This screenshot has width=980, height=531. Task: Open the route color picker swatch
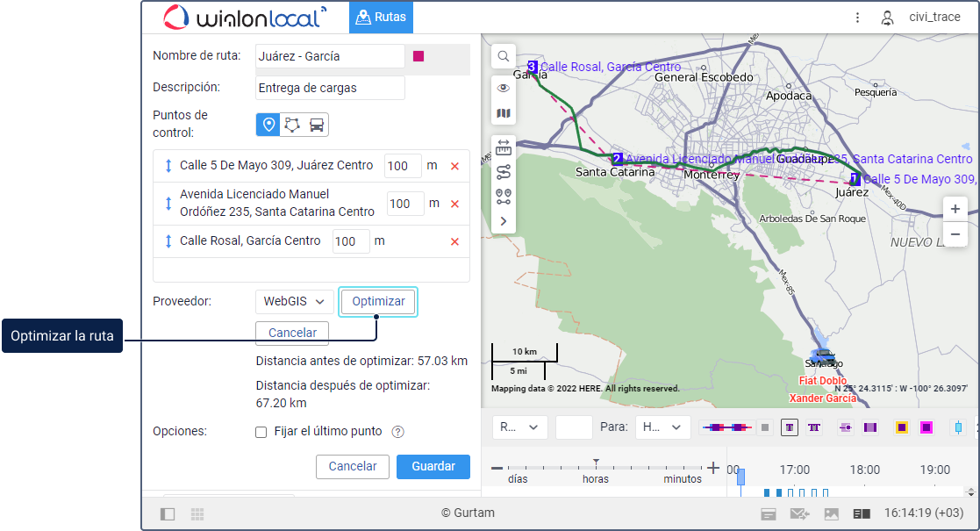[x=418, y=56]
